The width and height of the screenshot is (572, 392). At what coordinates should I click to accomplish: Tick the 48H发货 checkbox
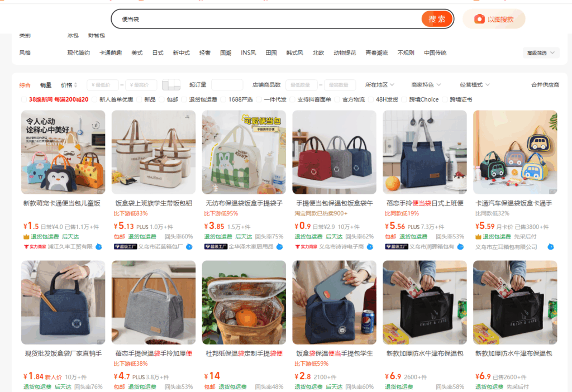pyautogui.click(x=371, y=99)
